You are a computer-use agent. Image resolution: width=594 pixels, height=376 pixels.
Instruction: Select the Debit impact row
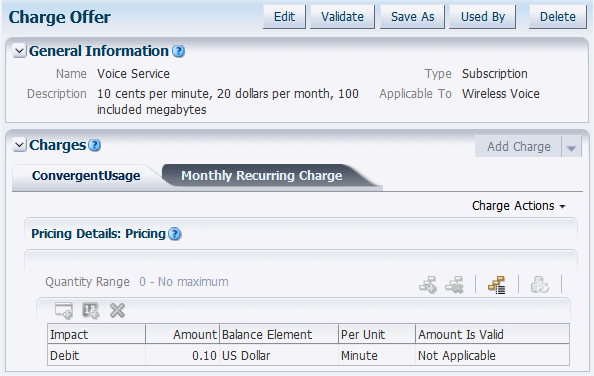coord(308,355)
